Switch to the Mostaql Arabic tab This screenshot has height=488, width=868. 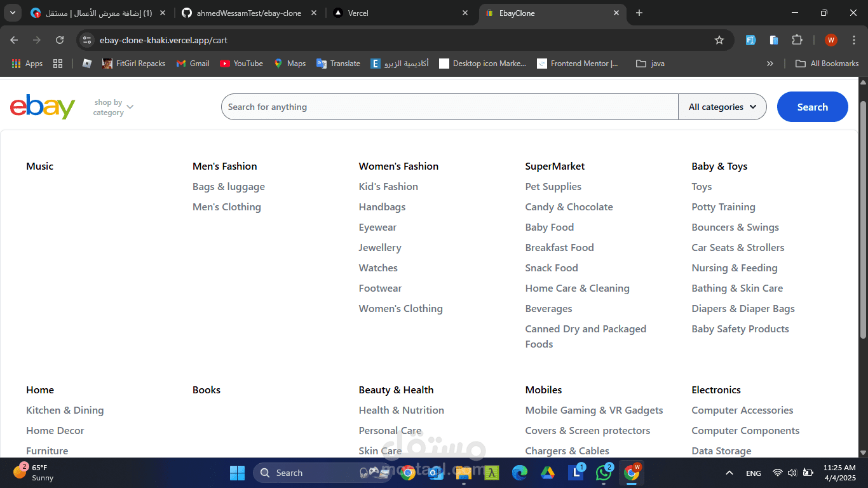tap(98, 13)
